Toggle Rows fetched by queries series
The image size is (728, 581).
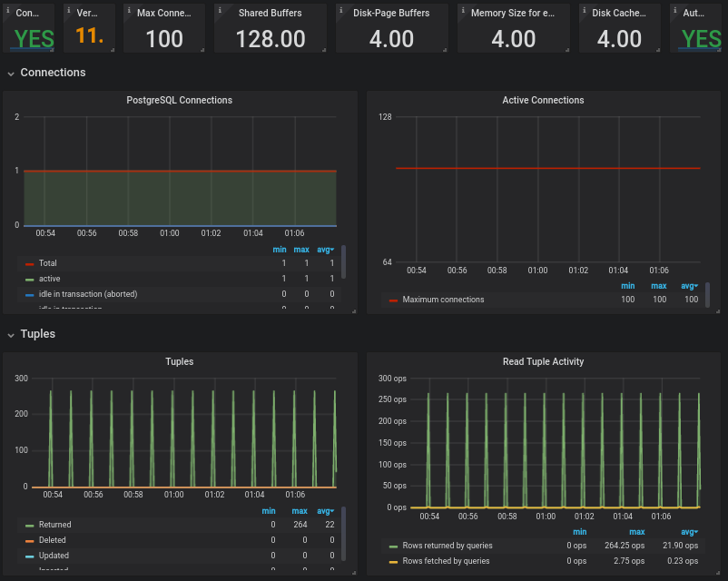click(x=445, y=561)
